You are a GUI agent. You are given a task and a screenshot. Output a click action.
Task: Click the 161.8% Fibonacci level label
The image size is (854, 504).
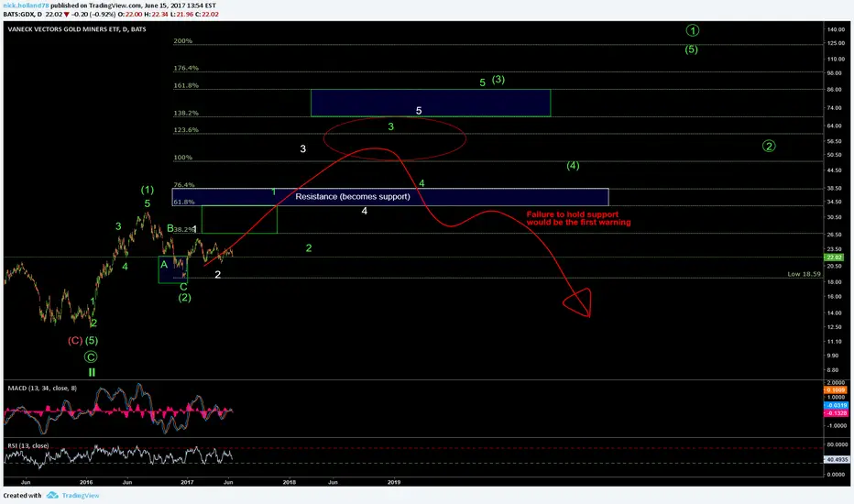(186, 85)
